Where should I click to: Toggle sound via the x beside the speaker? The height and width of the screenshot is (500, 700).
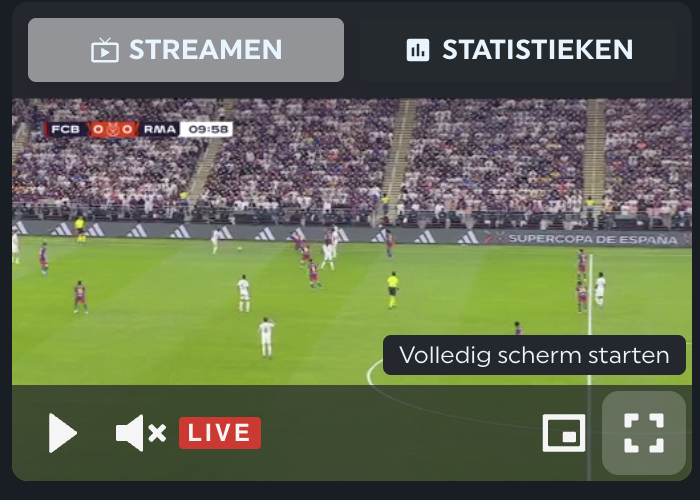click(157, 433)
